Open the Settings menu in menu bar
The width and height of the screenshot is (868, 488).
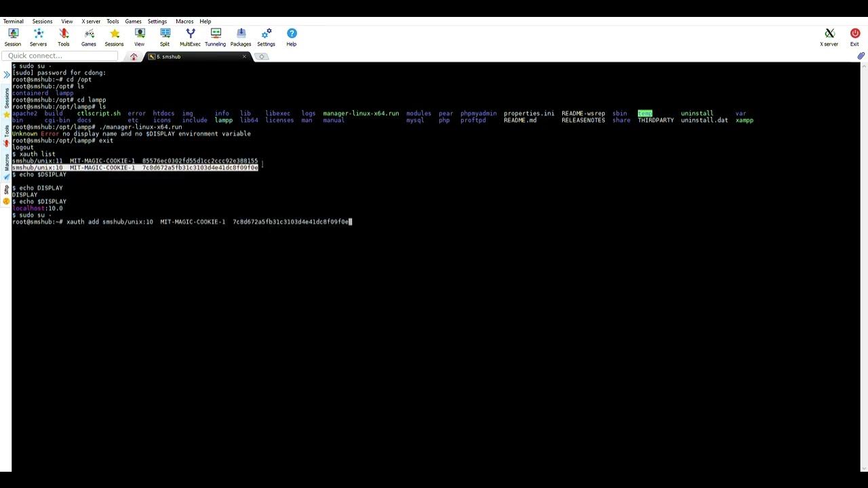[157, 21]
